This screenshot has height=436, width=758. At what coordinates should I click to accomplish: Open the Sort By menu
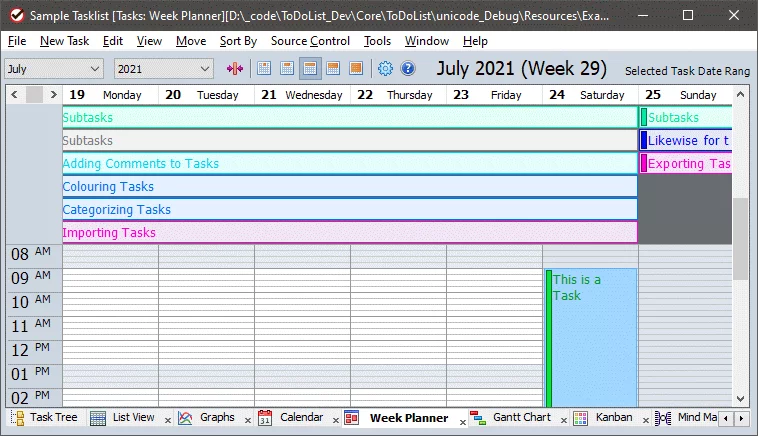[x=238, y=41]
